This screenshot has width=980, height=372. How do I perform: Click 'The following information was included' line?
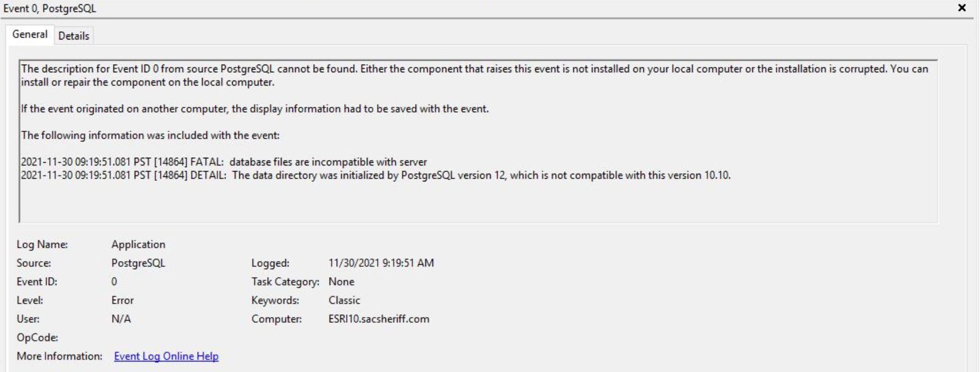(x=150, y=135)
